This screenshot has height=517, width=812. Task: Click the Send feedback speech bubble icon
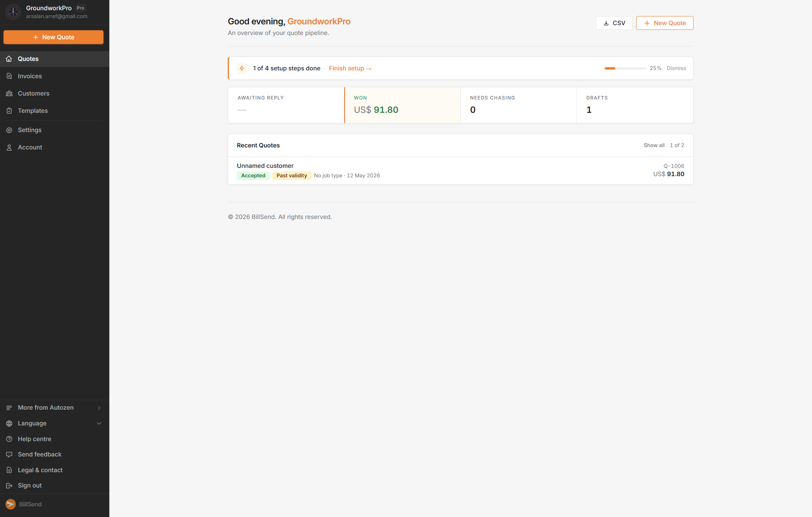click(x=9, y=454)
